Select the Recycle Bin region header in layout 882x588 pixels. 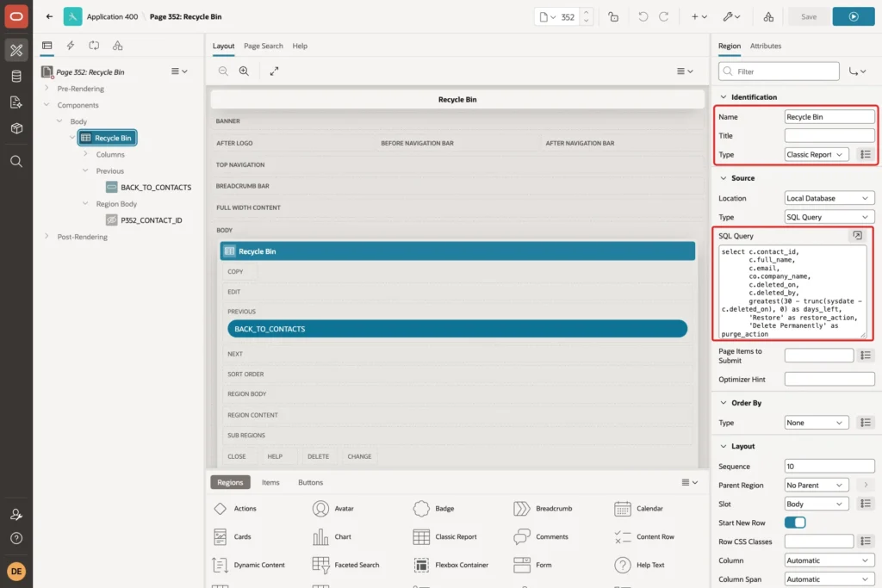(x=457, y=251)
